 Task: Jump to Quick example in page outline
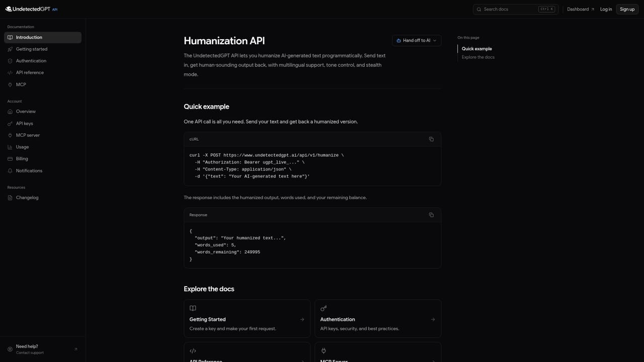[477, 49]
